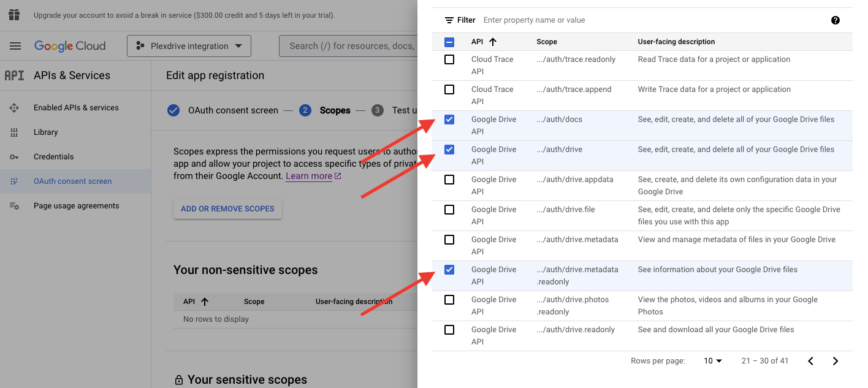Select Enabled APIs & services
This screenshot has height=388, width=868.
click(x=76, y=108)
